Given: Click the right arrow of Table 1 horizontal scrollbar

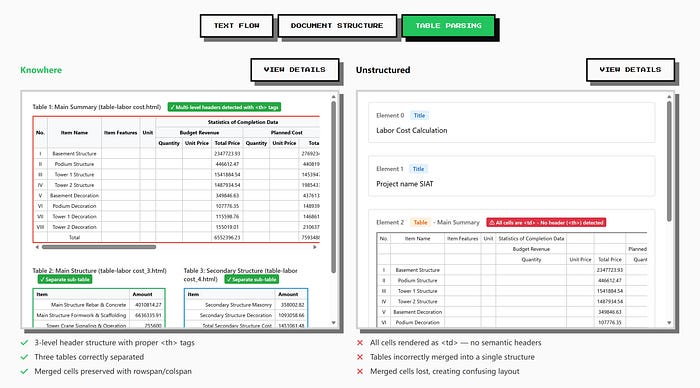Looking at the screenshot, I should [x=315, y=247].
